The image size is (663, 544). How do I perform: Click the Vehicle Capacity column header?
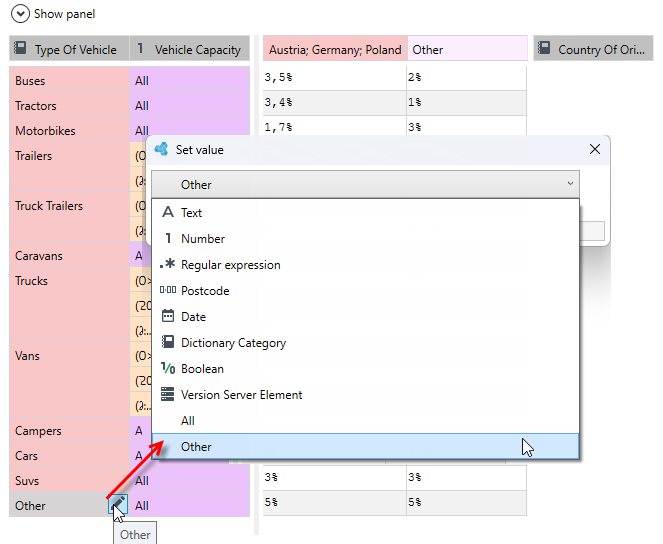coord(190,48)
